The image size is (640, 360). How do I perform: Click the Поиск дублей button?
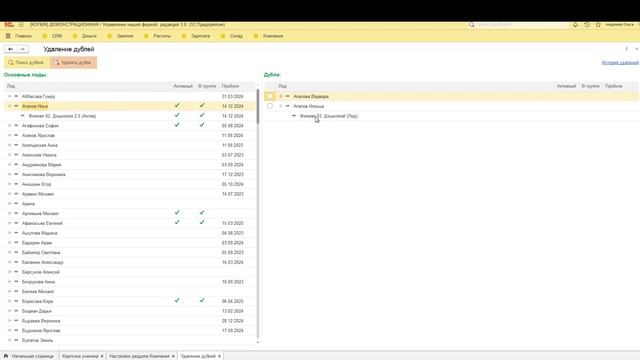pyautogui.click(x=27, y=62)
